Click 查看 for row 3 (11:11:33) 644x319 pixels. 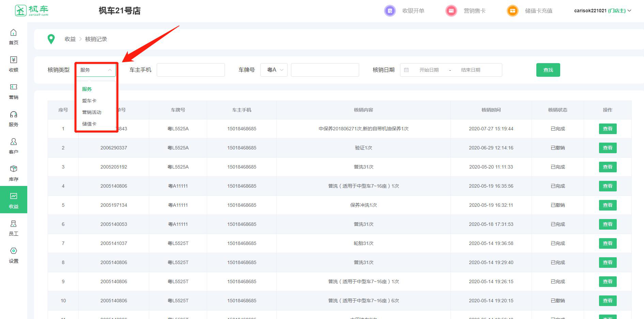click(x=608, y=167)
